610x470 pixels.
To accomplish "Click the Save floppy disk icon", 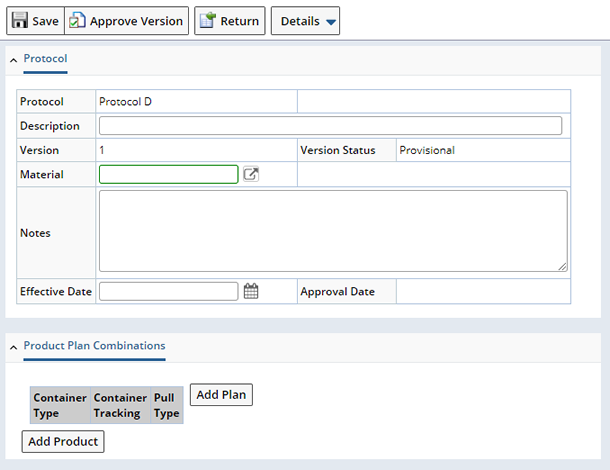I will click(x=19, y=20).
